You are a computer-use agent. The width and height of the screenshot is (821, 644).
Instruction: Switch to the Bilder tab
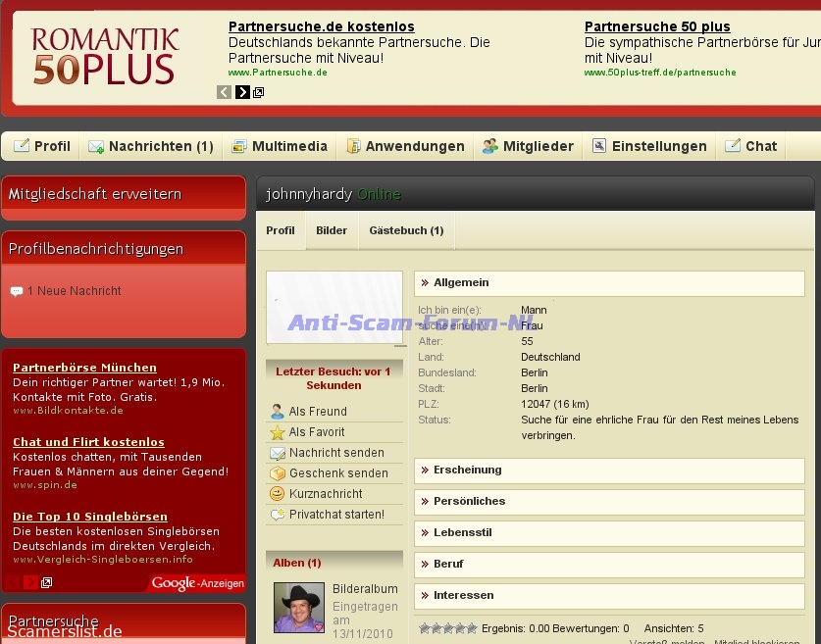pyautogui.click(x=332, y=230)
